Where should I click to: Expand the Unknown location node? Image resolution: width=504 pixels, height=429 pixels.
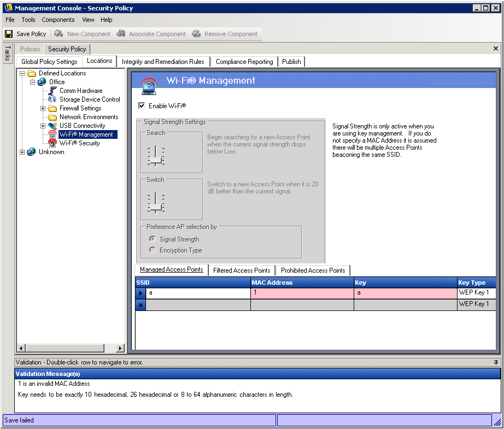[x=22, y=152]
